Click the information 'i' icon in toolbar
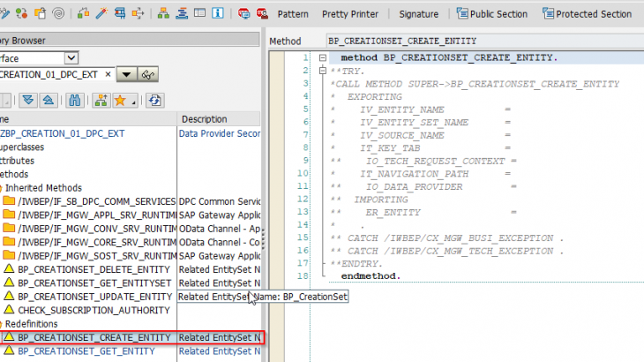Viewport: 644px width, 362px height. click(x=219, y=14)
